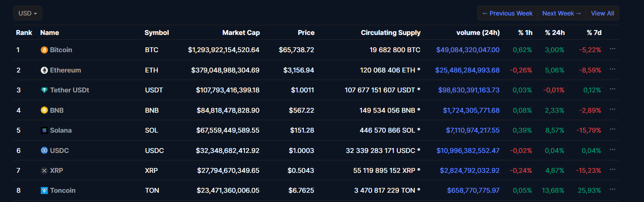Click the Ethereum logo icon
Viewport: 644px width, 202px height.
44,70
